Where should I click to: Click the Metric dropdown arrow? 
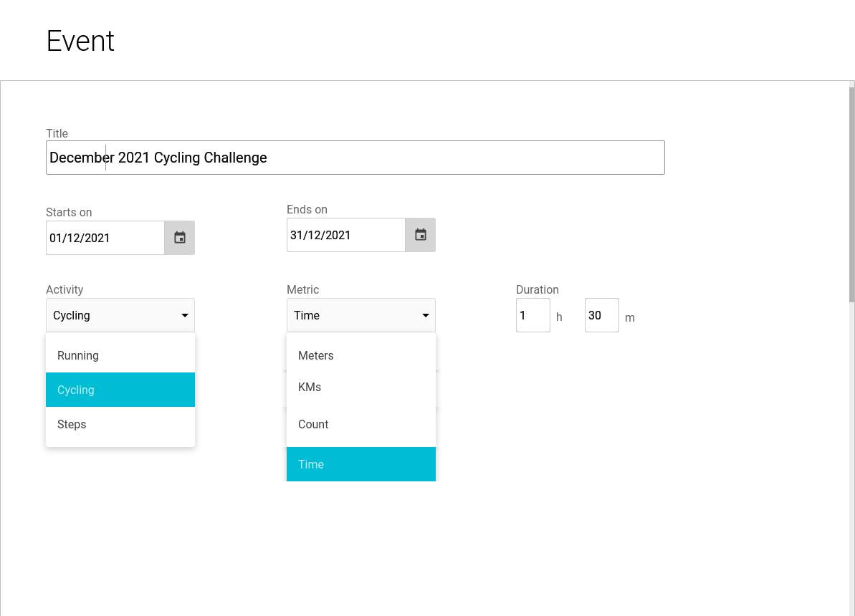(x=426, y=316)
